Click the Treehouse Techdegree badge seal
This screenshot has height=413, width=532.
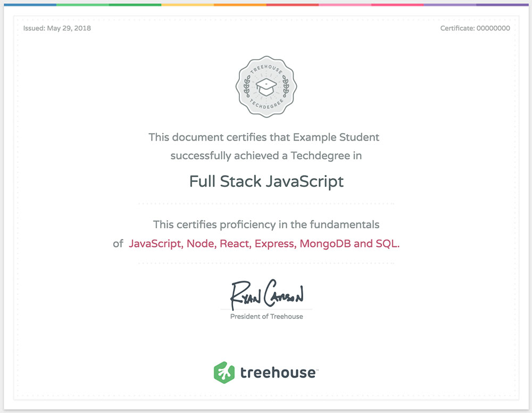point(267,87)
